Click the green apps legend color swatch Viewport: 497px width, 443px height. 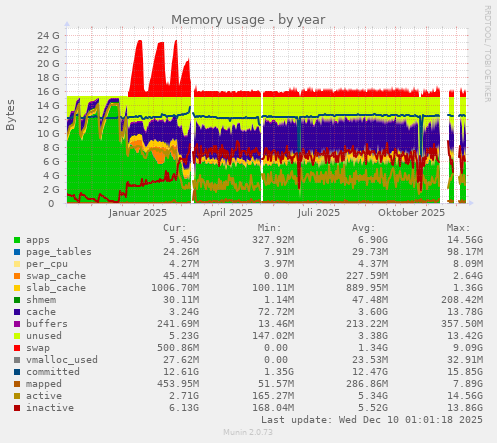point(17,240)
